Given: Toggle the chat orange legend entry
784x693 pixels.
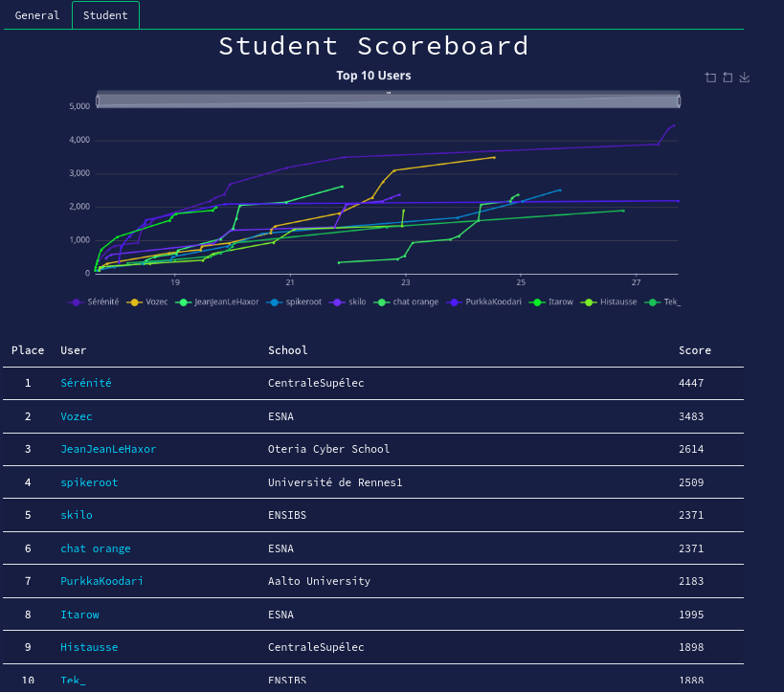Looking at the screenshot, I should point(407,302).
